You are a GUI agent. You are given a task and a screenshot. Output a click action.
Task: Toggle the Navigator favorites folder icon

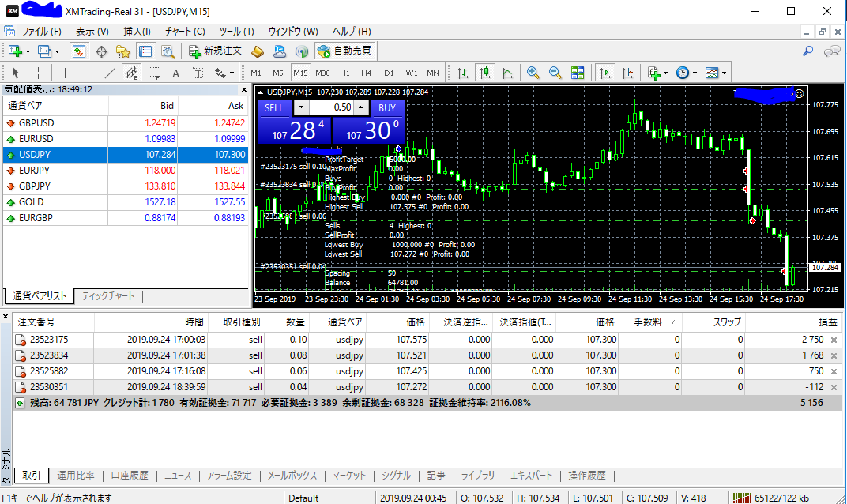pyautogui.click(x=123, y=51)
